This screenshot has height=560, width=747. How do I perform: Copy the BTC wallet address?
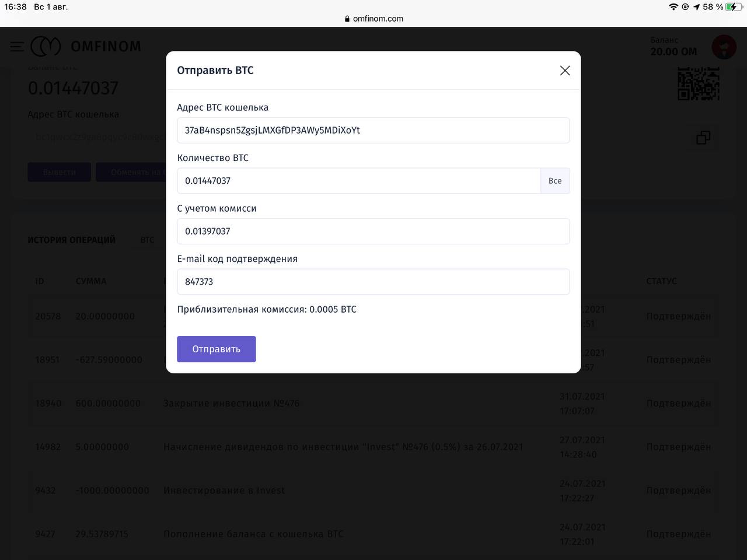(x=703, y=138)
